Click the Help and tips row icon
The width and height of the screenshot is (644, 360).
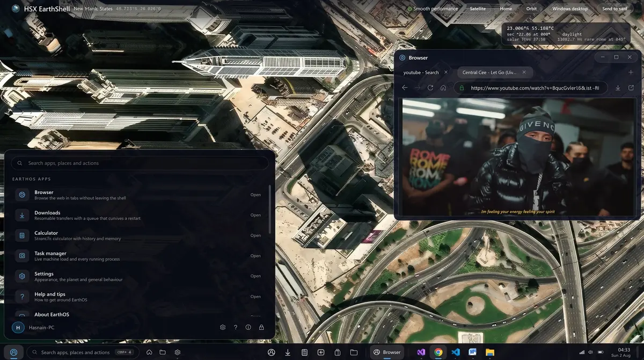[x=22, y=297]
